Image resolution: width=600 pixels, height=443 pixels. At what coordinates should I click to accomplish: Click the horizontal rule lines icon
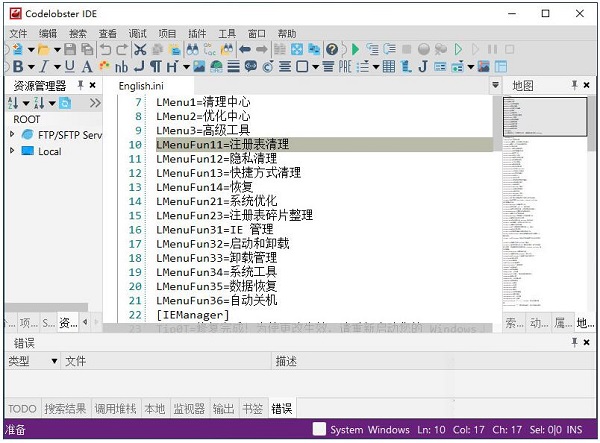(x=233, y=67)
